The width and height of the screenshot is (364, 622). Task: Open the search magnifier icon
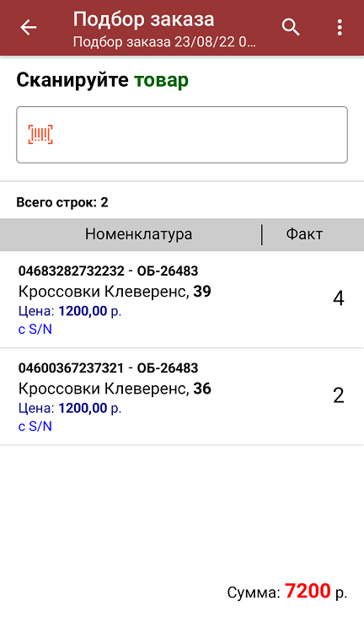pos(291,28)
